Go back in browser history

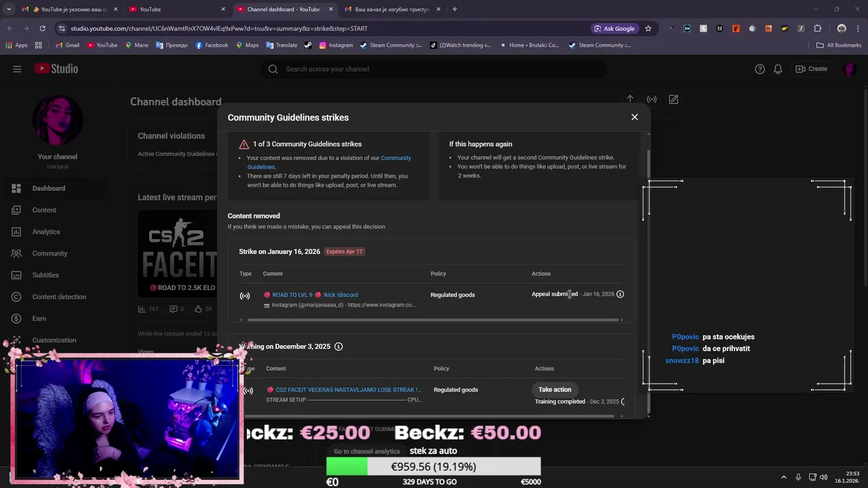pyautogui.click(x=9, y=28)
